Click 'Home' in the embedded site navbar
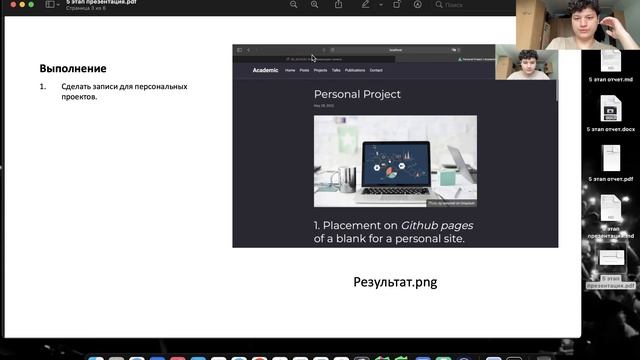The height and width of the screenshot is (360, 640). pos(290,70)
